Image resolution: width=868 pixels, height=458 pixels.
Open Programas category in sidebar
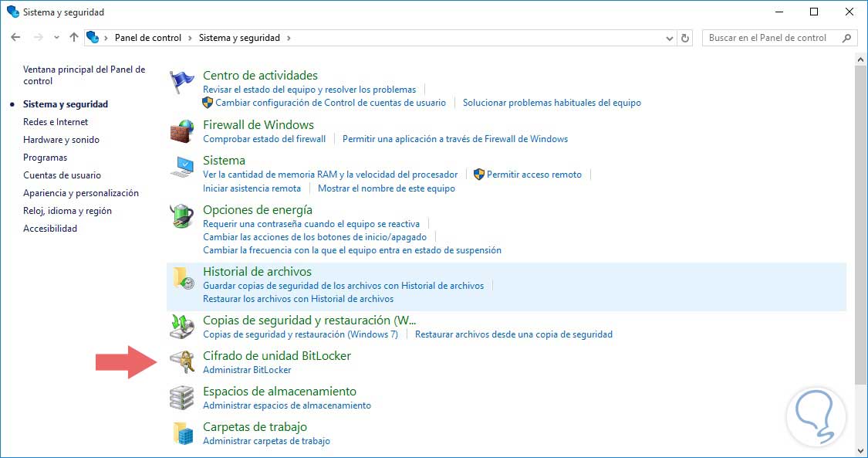[45, 158]
